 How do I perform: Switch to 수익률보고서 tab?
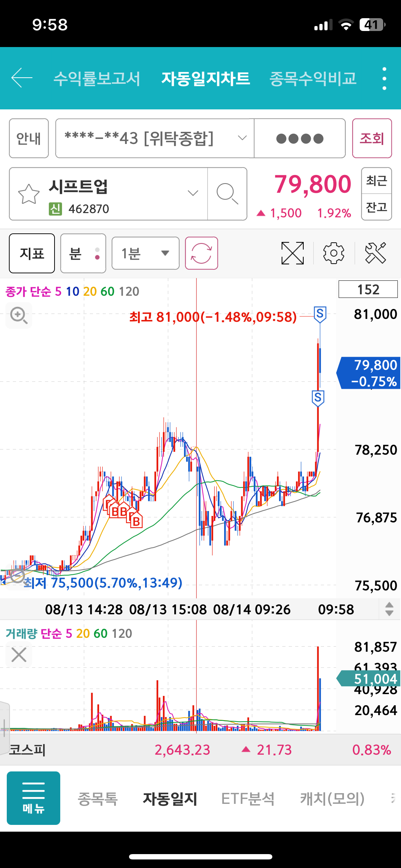(x=97, y=78)
